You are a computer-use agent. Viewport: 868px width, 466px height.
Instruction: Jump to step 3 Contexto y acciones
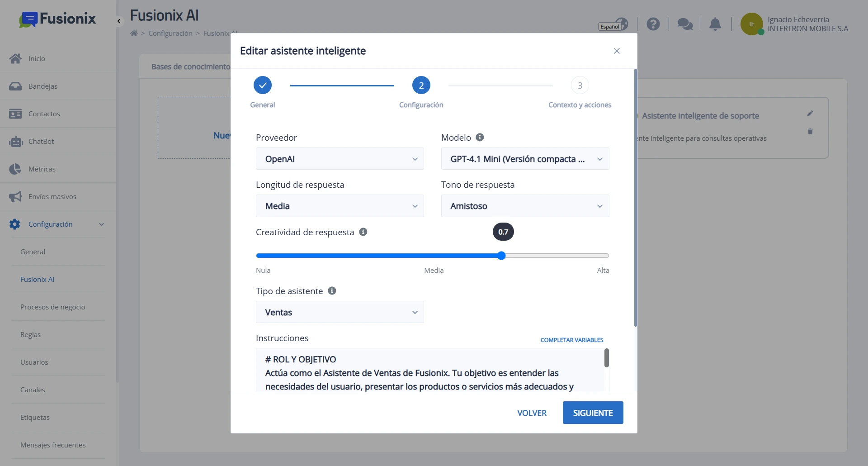pos(580,85)
